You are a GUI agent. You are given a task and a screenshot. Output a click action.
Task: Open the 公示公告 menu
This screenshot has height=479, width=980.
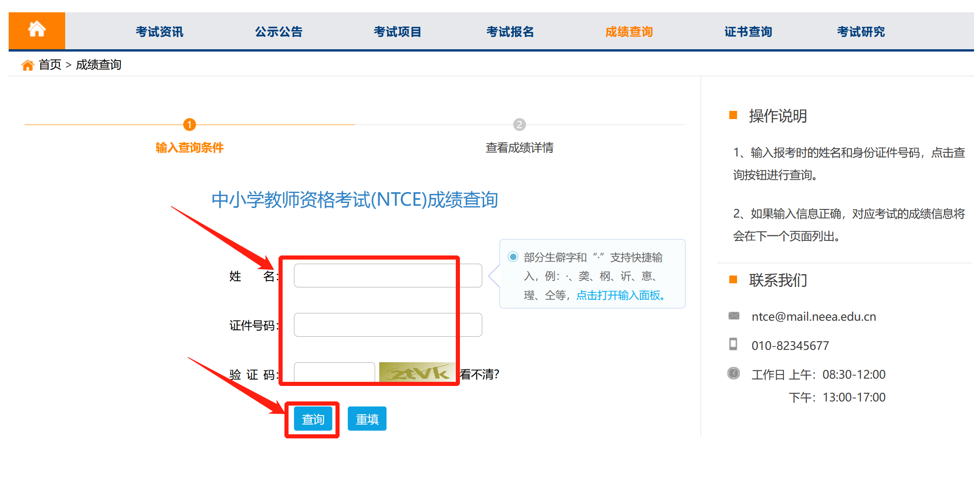click(279, 32)
